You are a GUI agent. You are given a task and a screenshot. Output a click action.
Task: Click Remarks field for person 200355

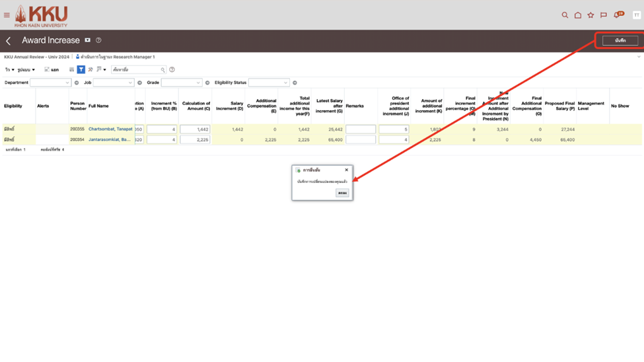pyautogui.click(x=361, y=129)
